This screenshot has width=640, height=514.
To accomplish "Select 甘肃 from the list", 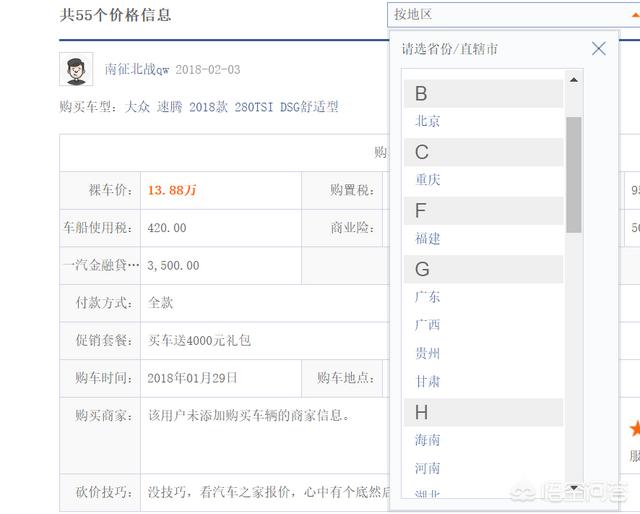I will 428,381.
